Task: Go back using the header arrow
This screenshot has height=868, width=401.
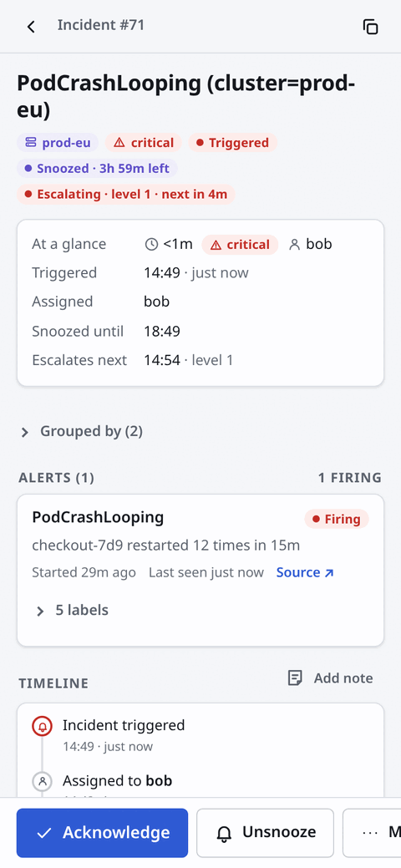Action: 31,27
